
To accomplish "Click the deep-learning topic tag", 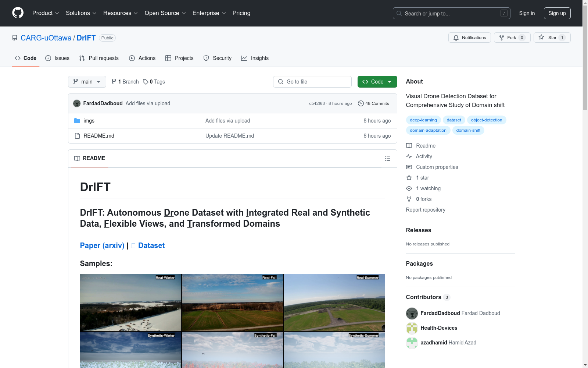I will point(423,120).
